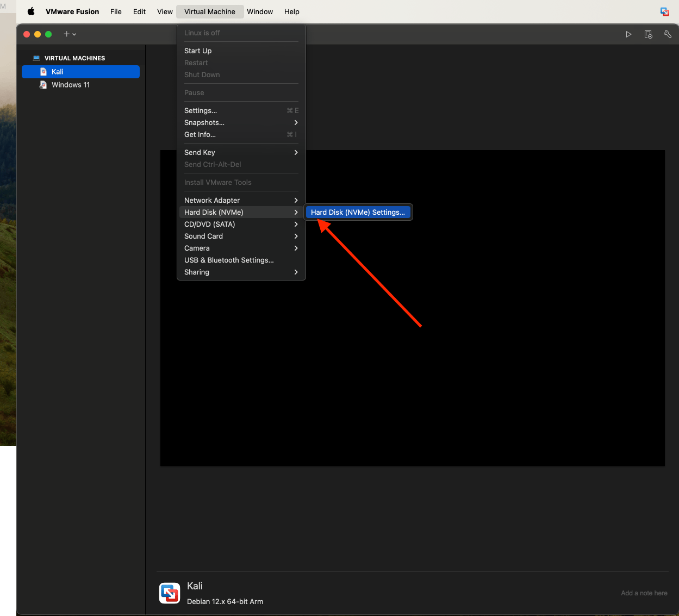
Task: Click the Kali title in info panel
Action: click(195, 586)
